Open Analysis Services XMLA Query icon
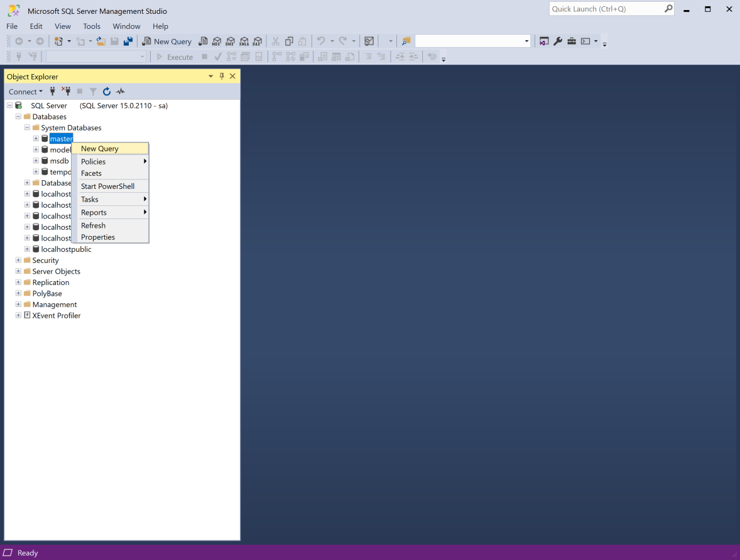The height and width of the screenshot is (560, 740). (244, 41)
